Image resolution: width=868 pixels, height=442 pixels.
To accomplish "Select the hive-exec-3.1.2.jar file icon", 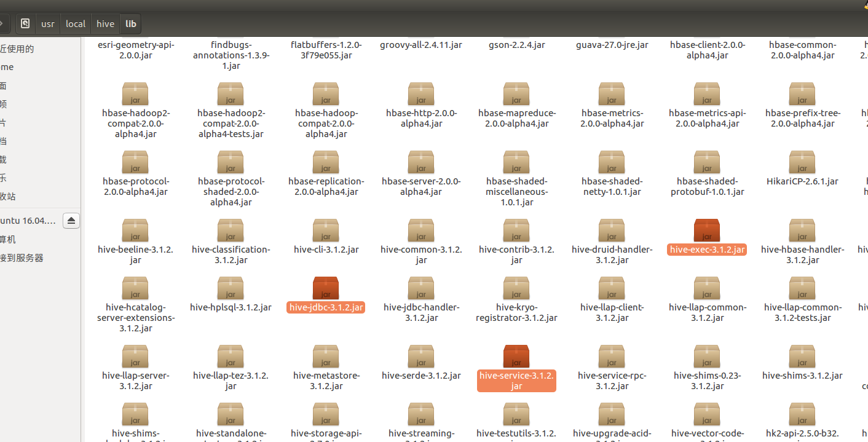I will (707, 231).
